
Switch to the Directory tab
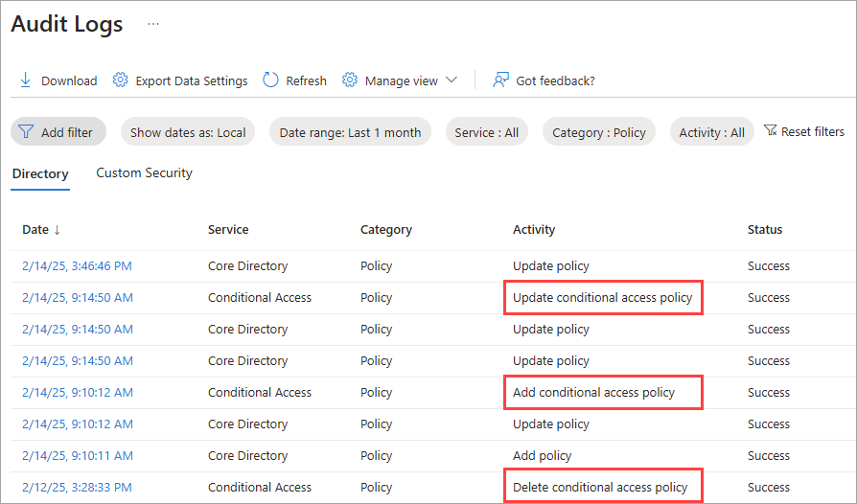40,173
